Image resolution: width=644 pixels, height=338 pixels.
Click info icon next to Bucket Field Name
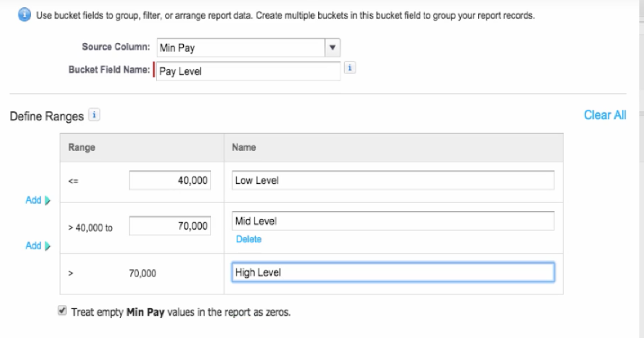tap(350, 67)
